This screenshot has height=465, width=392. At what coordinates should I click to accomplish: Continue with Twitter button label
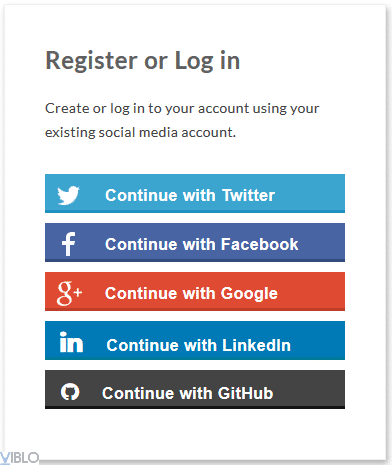[190, 195]
